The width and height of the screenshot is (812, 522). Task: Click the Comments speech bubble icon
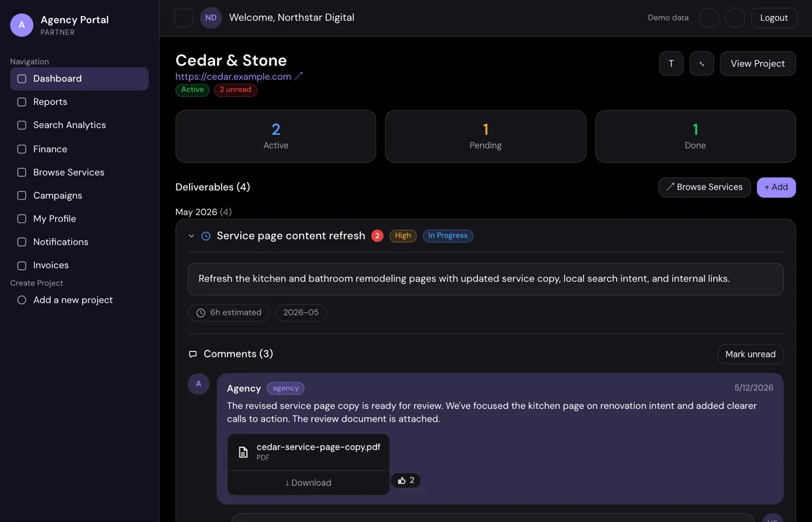[x=193, y=354]
